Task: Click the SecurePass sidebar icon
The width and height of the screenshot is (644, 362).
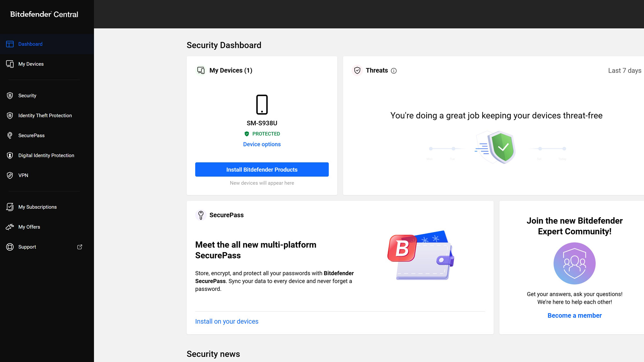Action: point(10,135)
